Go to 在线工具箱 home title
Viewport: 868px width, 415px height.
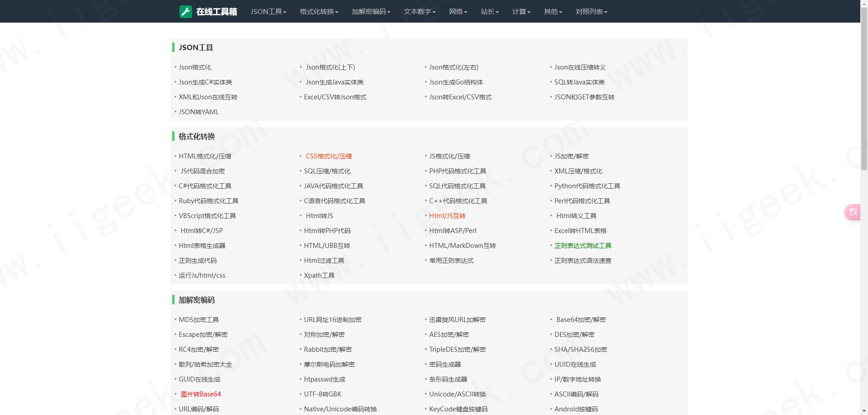217,12
